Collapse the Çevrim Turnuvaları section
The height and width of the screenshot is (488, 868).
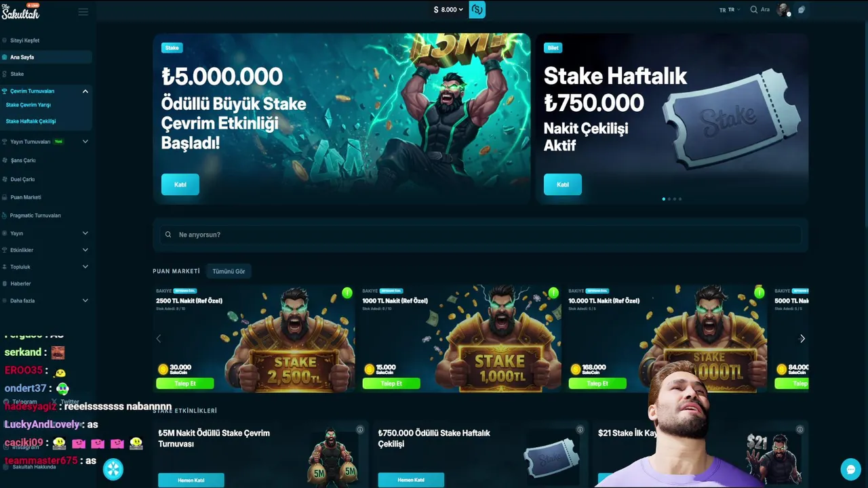point(85,91)
